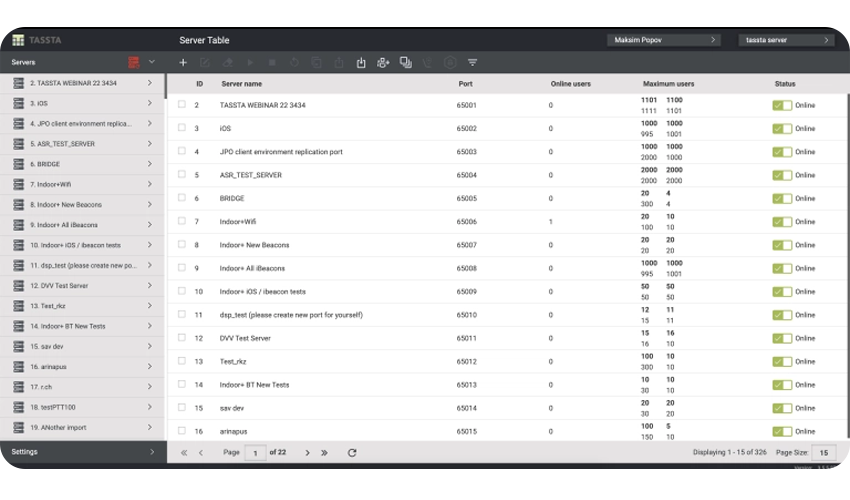Select checkbox for TASSTA WEBINAR 22 3434 row
850x500 pixels.
pos(182,104)
